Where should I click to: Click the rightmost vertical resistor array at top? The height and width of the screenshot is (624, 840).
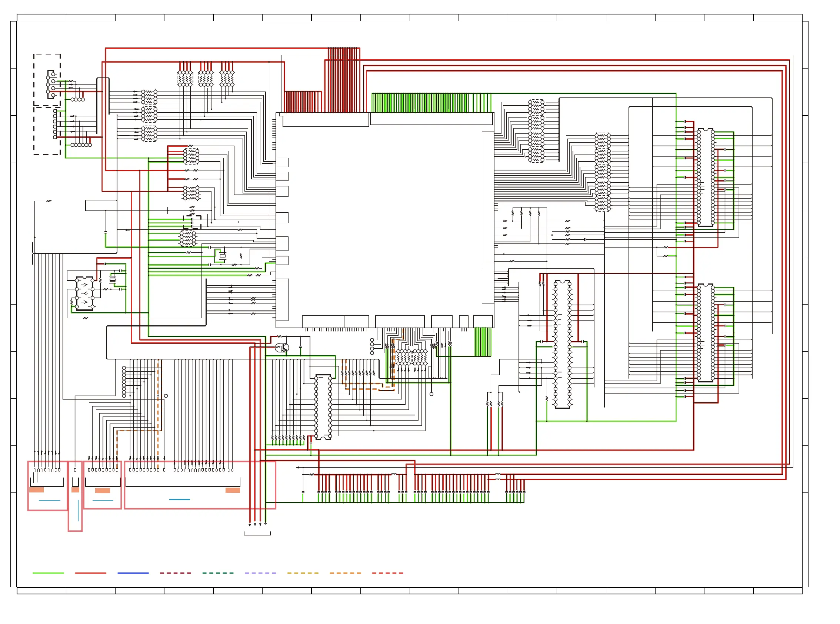pyautogui.click(x=227, y=79)
